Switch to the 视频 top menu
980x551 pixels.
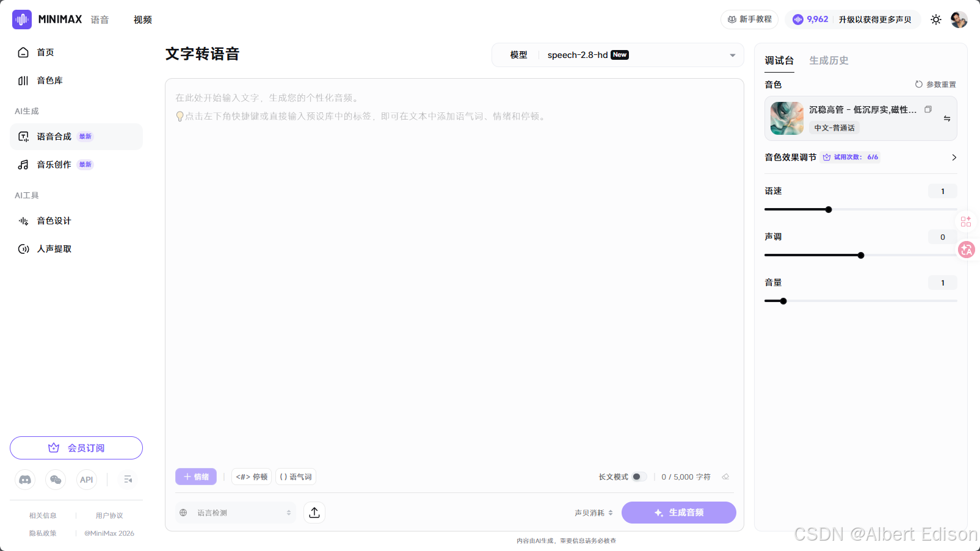pyautogui.click(x=142, y=19)
